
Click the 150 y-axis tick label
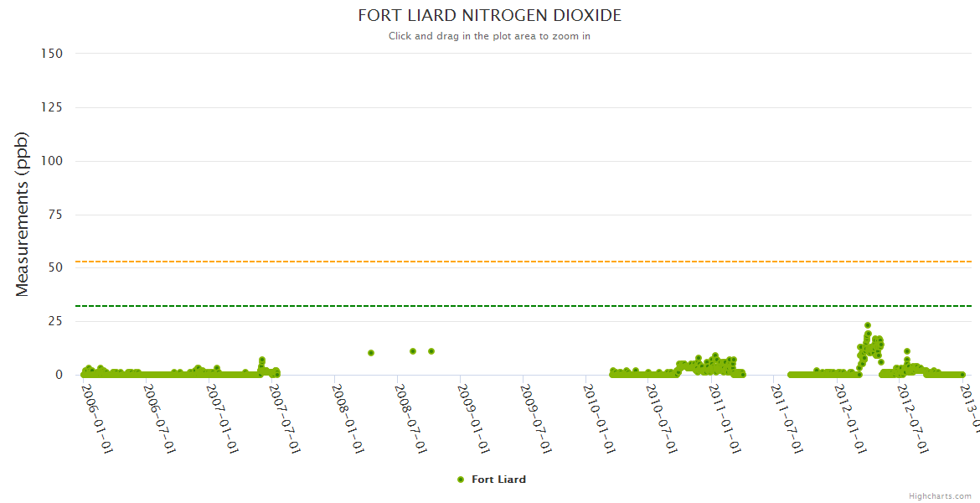tap(52, 54)
